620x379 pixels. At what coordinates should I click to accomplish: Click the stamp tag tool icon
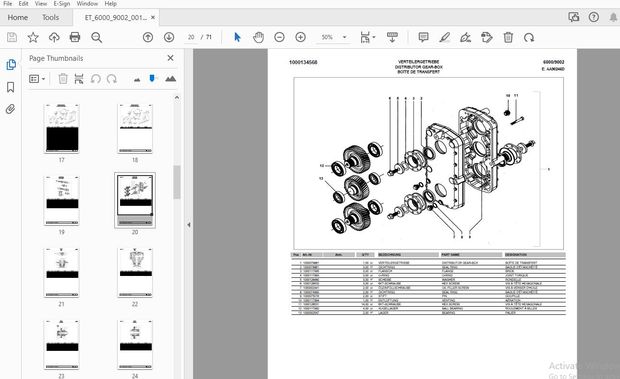coord(487,37)
